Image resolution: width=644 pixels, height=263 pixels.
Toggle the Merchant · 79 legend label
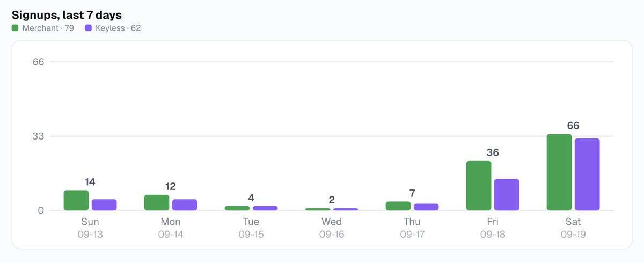click(48, 28)
